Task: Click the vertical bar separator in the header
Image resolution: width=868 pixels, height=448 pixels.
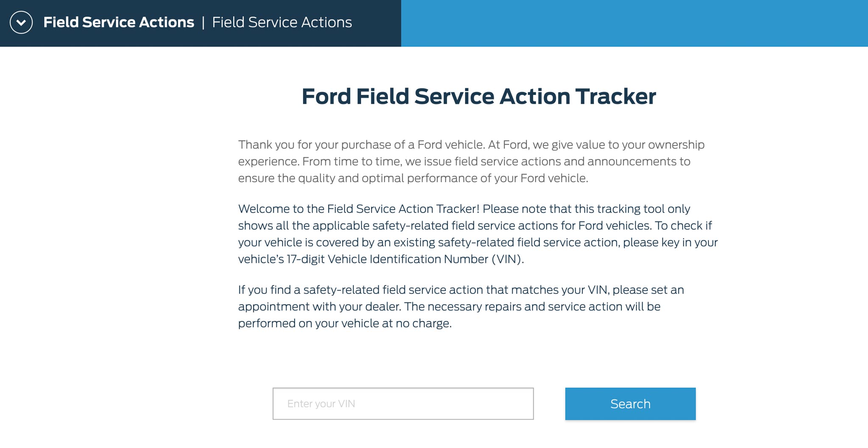Action: (x=203, y=22)
